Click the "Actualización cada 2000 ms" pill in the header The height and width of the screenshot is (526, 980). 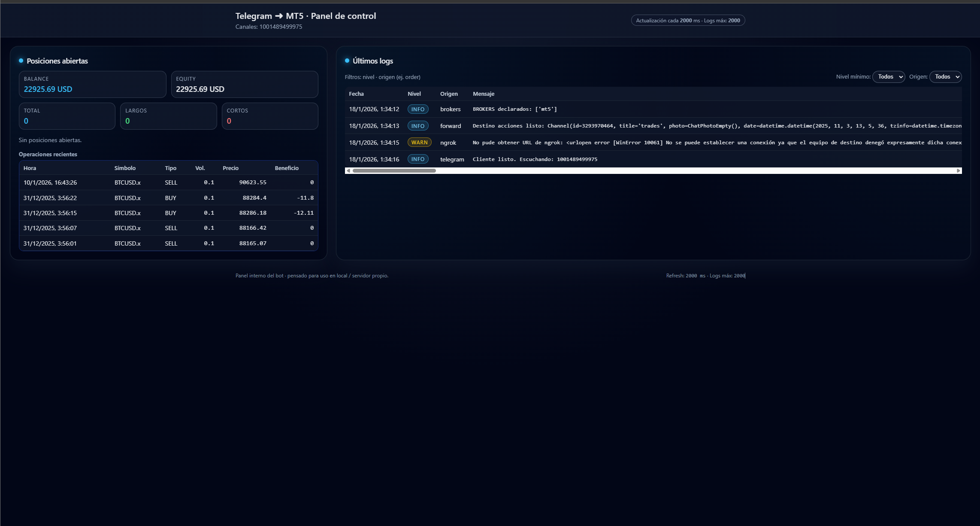tap(688, 20)
